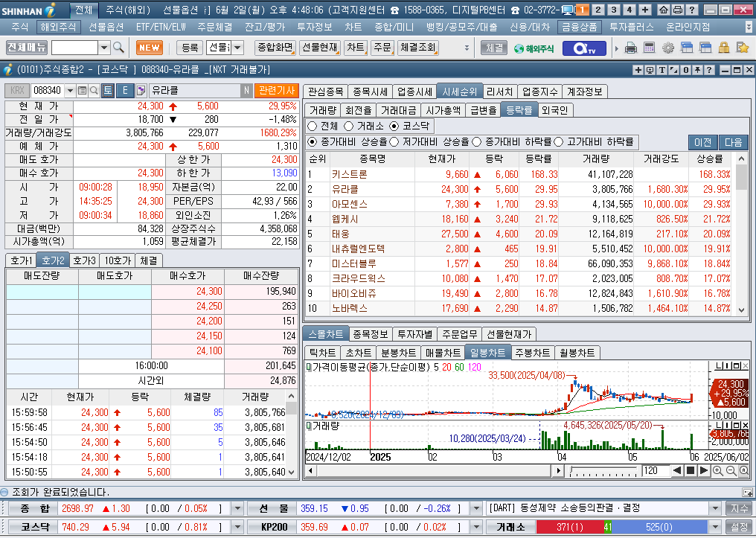Open help question mark icon
The height and width of the screenshot is (538, 756).
pos(691,10)
